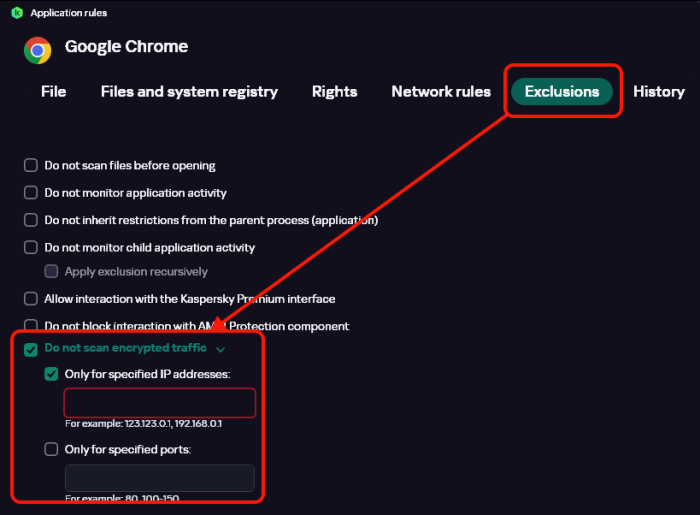Viewport: 700px width, 515px height.
Task: Uncheck Only for specified IP addresses
Action: [51, 374]
